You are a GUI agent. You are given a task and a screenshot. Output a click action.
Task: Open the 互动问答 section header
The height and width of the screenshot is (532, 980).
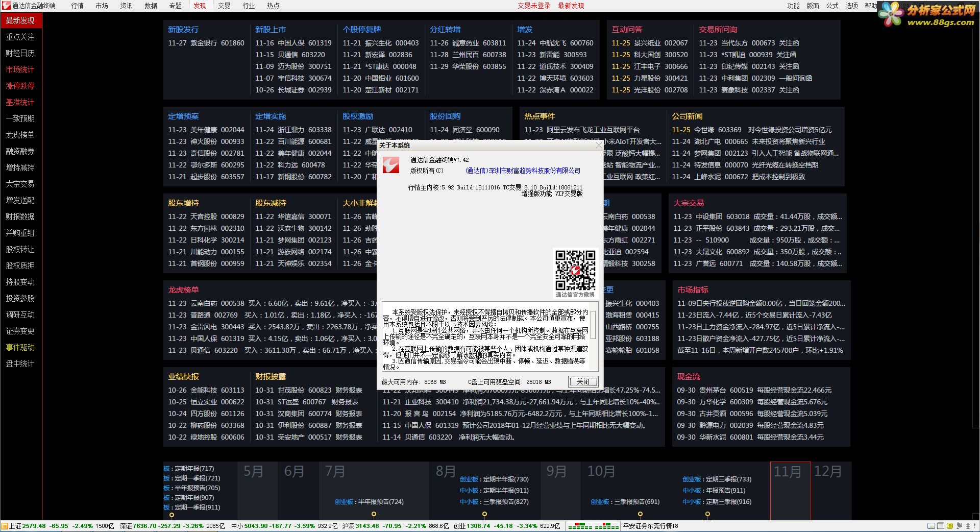pos(627,30)
